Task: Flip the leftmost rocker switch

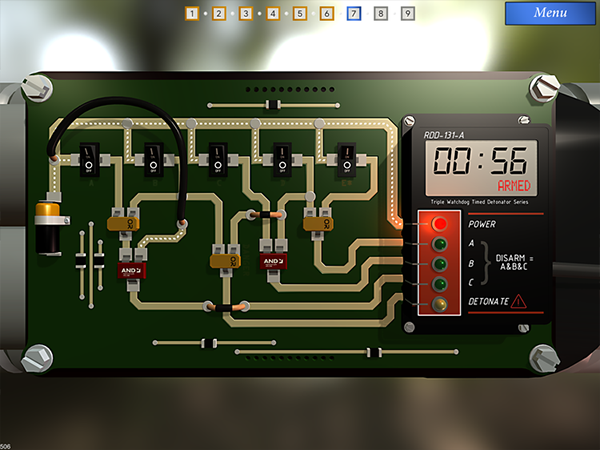Action: (87, 156)
